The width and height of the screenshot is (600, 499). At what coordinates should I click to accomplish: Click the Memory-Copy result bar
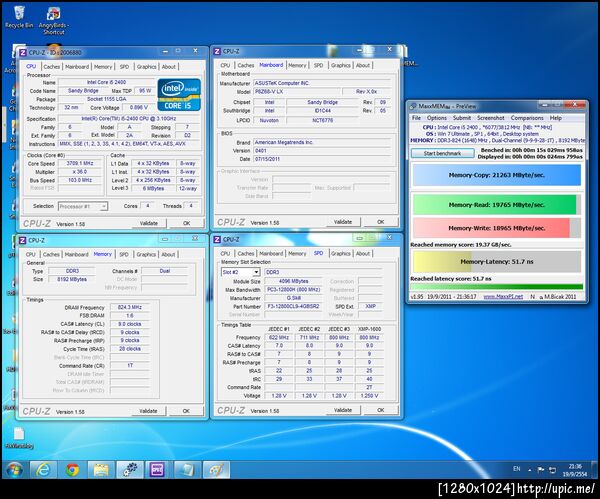pyautogui.click(x=494, y=176)
